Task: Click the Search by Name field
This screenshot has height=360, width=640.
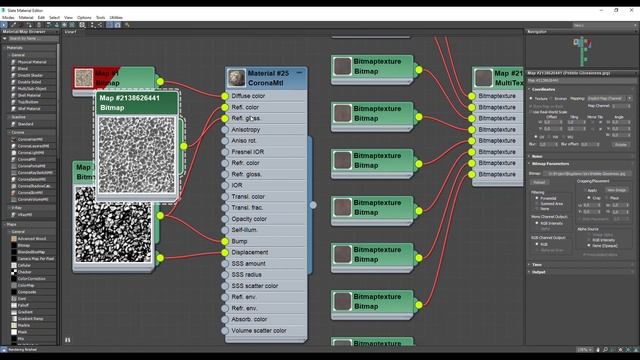Action: click(x=33, y=38)
